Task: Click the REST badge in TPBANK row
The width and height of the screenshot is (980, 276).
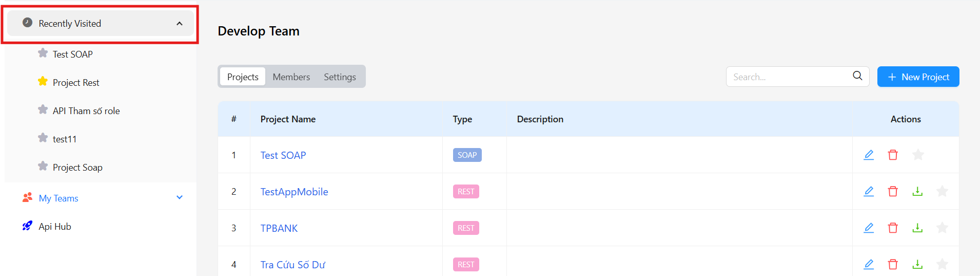Action: tap(466, 228)
